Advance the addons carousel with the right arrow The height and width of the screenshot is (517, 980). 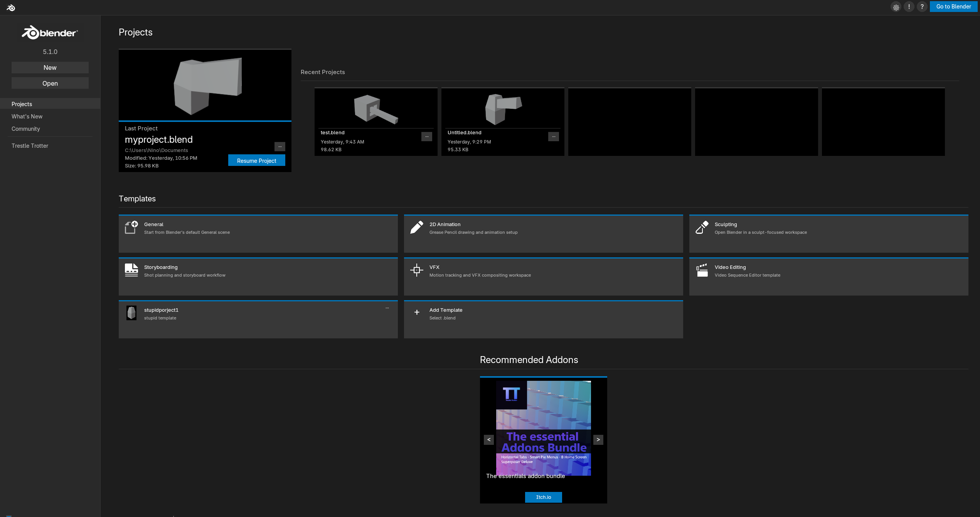point(598,439)
